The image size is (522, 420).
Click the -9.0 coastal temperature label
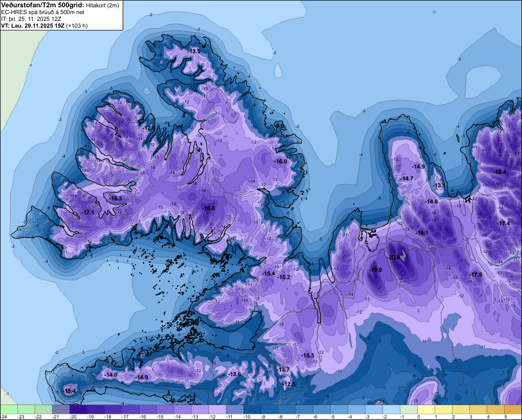coord(280,126)
